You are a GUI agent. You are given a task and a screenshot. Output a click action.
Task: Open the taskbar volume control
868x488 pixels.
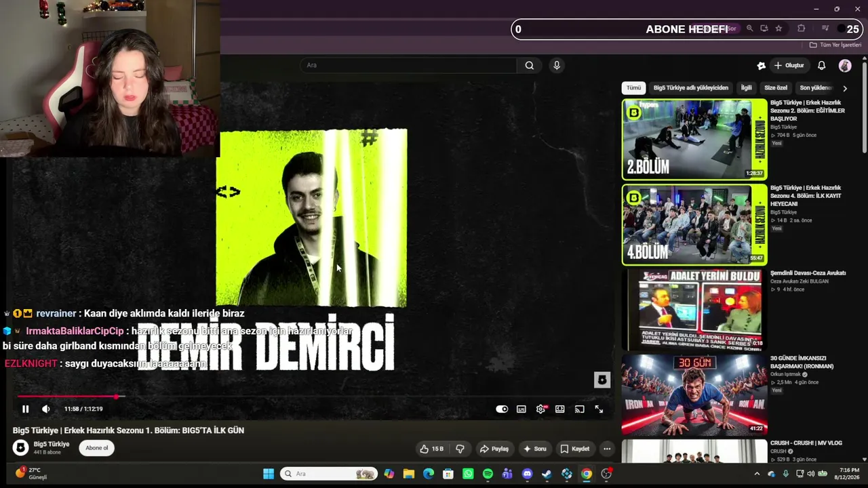(x=810, y=474)
